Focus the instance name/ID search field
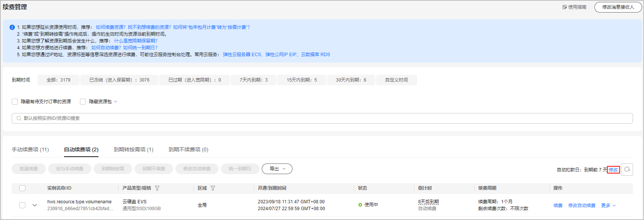Screen dimensions: 644x220 [322, 118]
